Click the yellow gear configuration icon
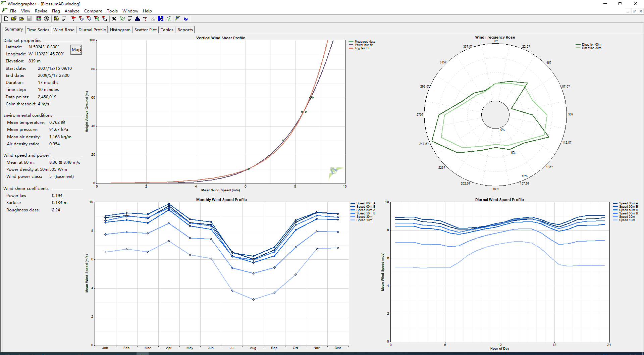Screen dimensions: 644x355 click(56, 19)
